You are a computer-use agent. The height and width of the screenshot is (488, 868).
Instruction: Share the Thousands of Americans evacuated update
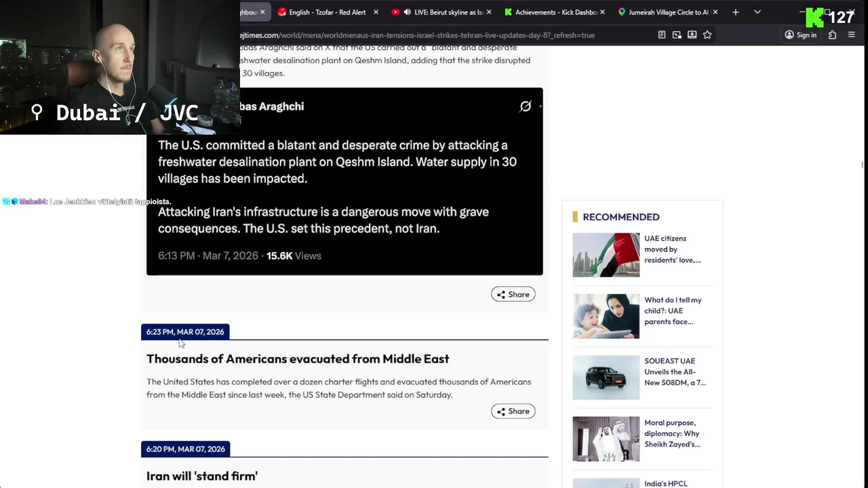click(x=513, y=411)
